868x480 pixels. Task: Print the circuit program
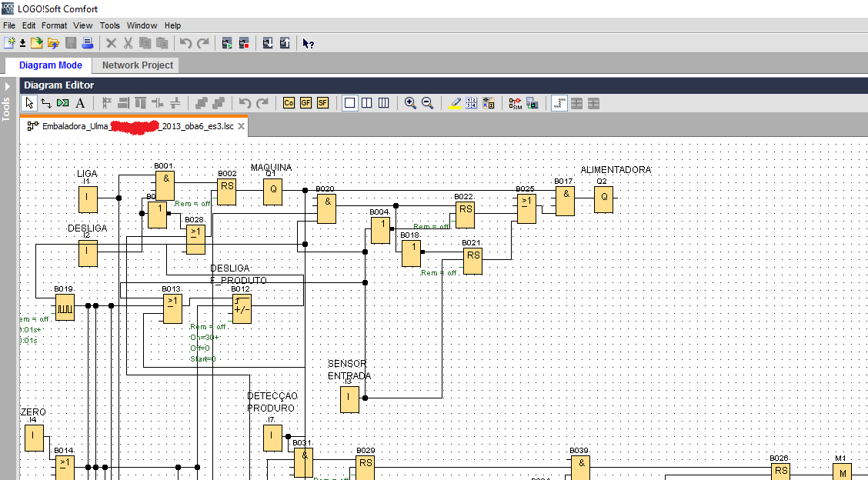click(x=87, y=43)
